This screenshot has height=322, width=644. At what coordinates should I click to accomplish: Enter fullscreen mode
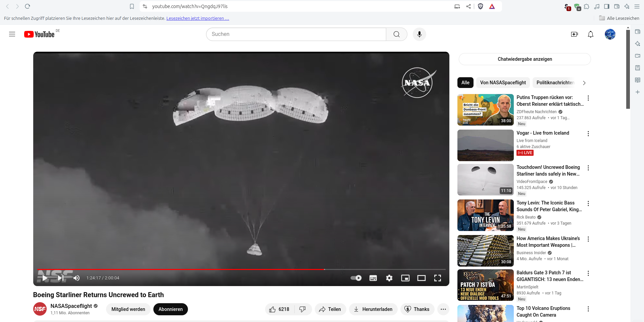[x=438, y=278]
